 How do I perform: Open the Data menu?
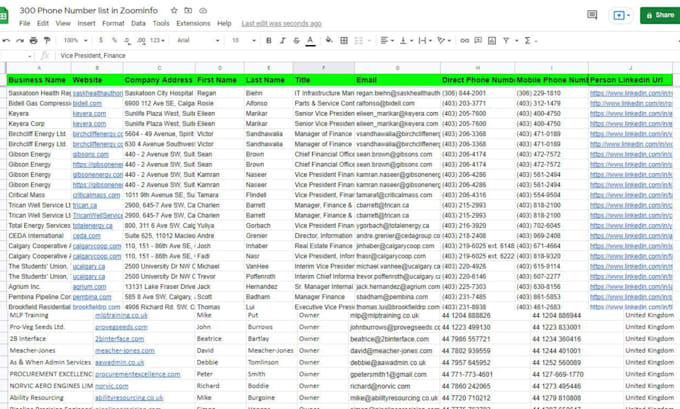(138, 23)
